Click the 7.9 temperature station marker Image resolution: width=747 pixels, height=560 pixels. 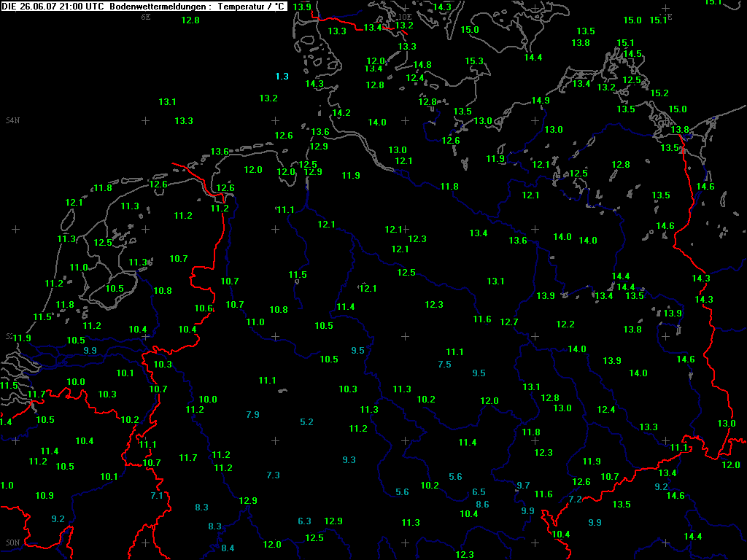coord(252,415)
